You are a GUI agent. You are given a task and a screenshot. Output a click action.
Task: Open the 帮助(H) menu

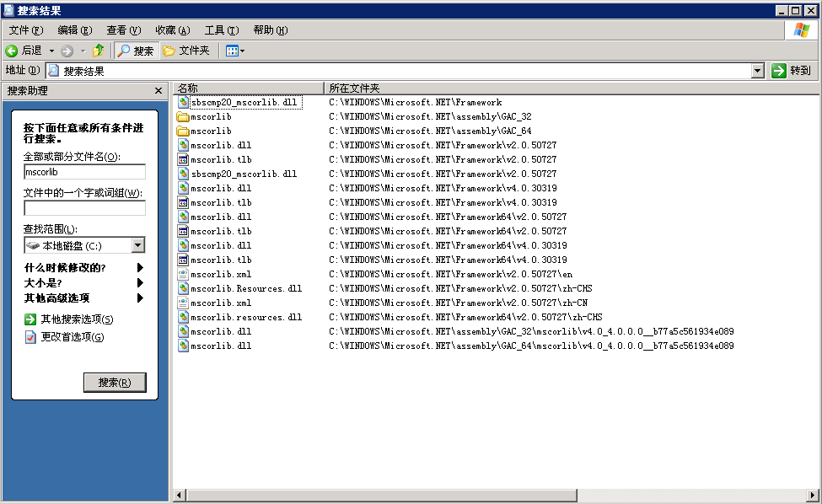[271, 30]
